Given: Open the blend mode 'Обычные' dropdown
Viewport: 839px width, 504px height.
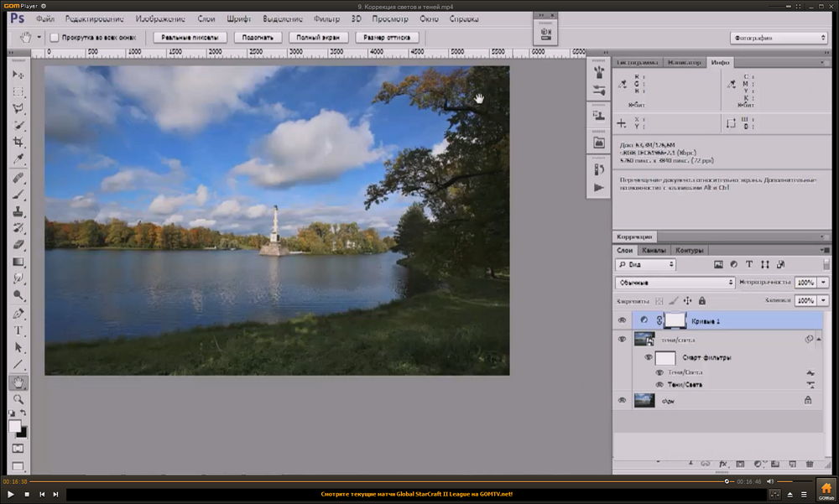Looking at the screenshot, I should coord(675,283).
